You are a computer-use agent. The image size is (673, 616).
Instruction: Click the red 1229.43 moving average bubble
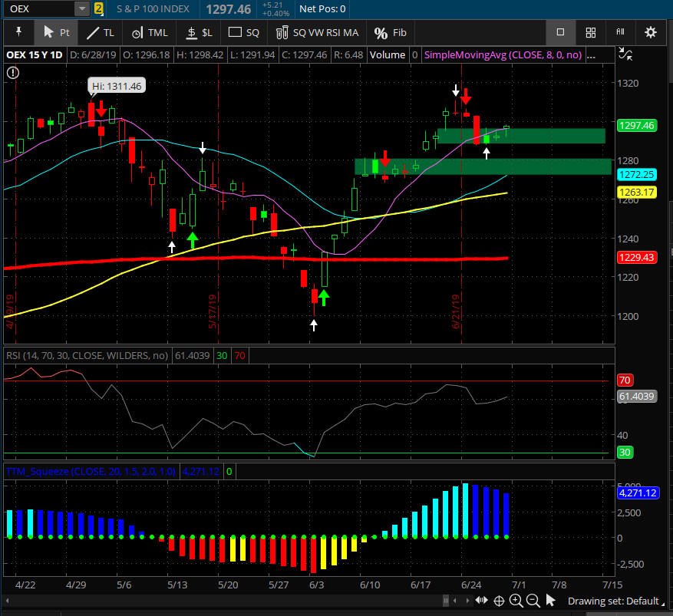(x=636, y=258)
